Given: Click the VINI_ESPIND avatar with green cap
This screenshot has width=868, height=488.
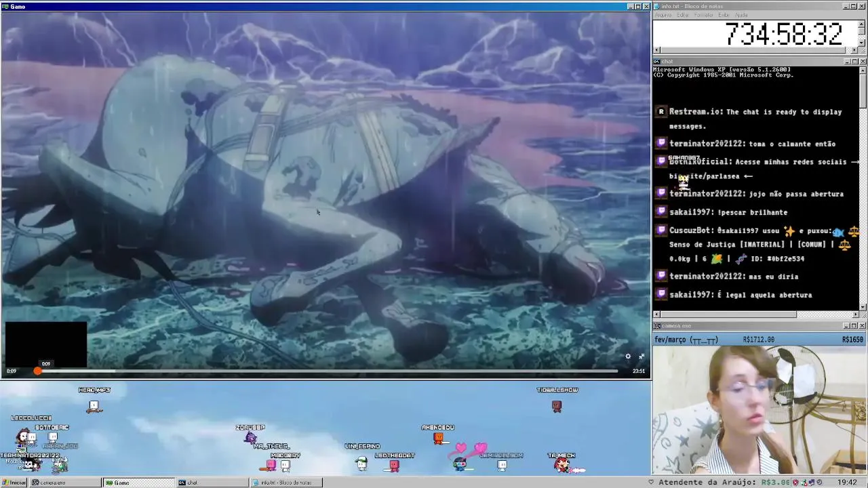Looking at the screenshot, I should coord(361,463).
